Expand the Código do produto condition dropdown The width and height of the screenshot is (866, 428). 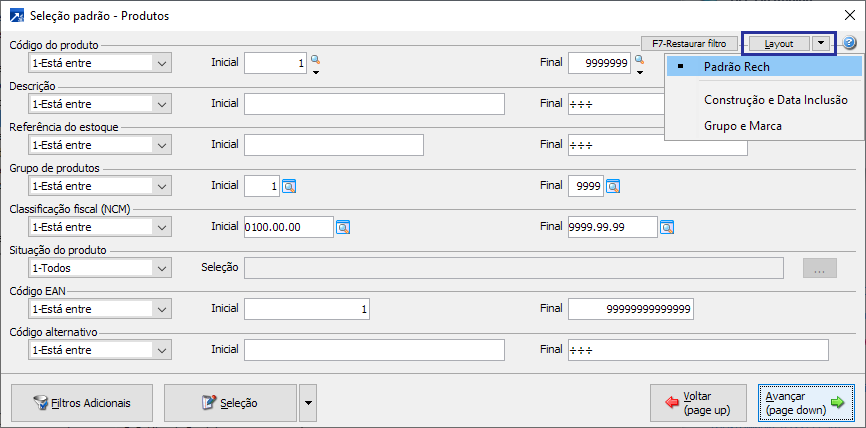coord(163,62)
